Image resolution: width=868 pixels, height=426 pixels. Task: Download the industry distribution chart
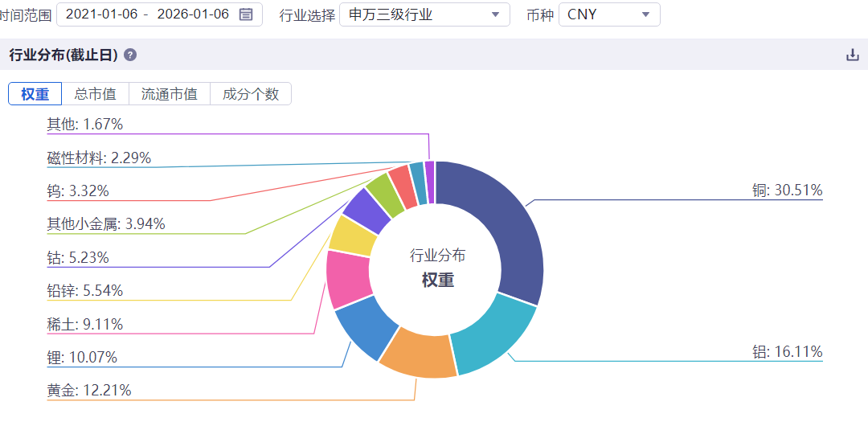pyautogui.click(x=853, y=55)
